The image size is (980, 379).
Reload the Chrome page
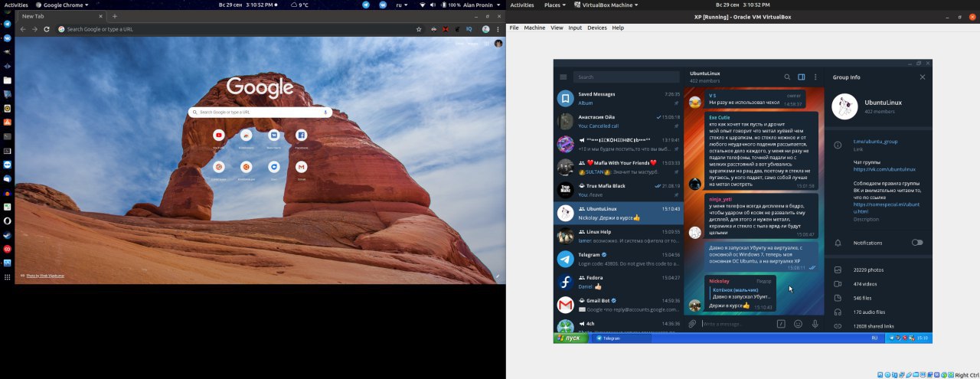[47, 29]
